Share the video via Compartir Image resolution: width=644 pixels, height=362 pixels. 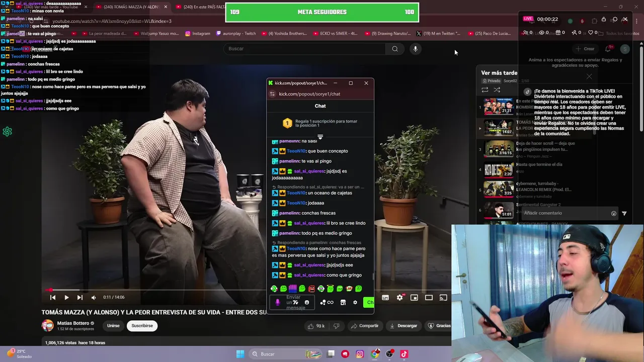[365, 326]
